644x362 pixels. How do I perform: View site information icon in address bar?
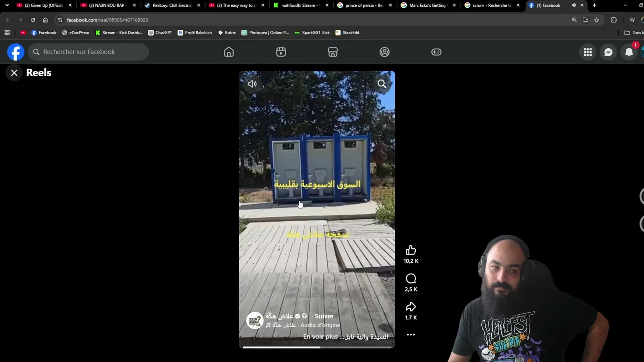coord(60,20)
